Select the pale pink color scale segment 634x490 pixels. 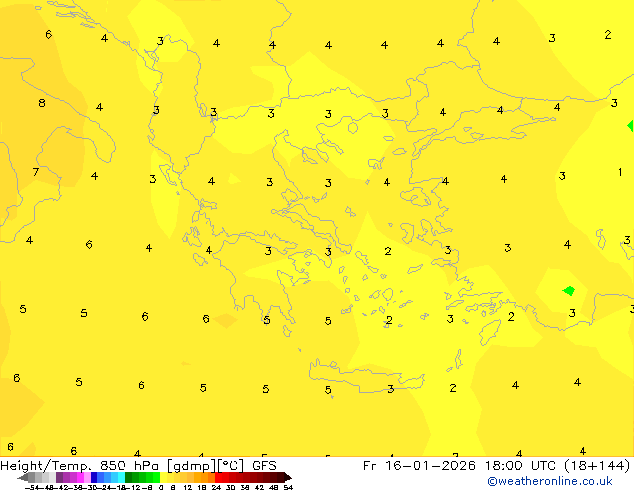(x=87, y=477)
